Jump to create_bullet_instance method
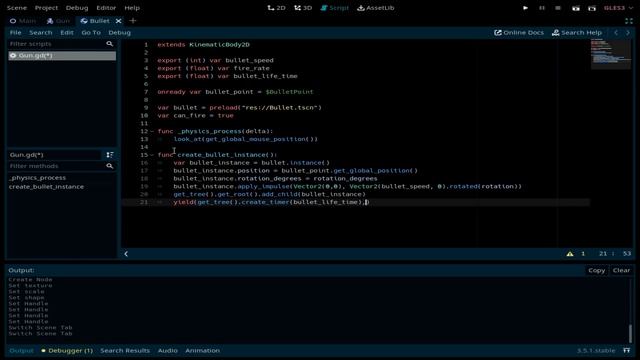This screenshot has height=360, width=640. [46, 187]
